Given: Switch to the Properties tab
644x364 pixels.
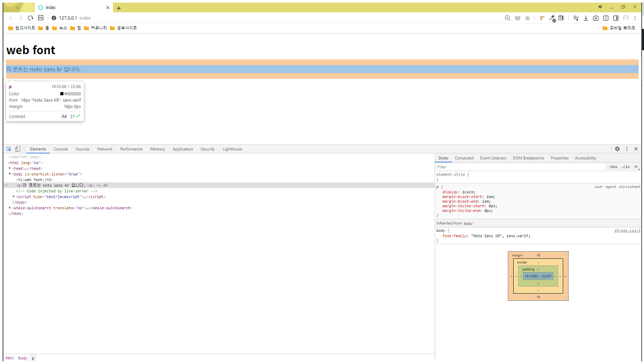Looking at the screenshot, I should point(559,158).
